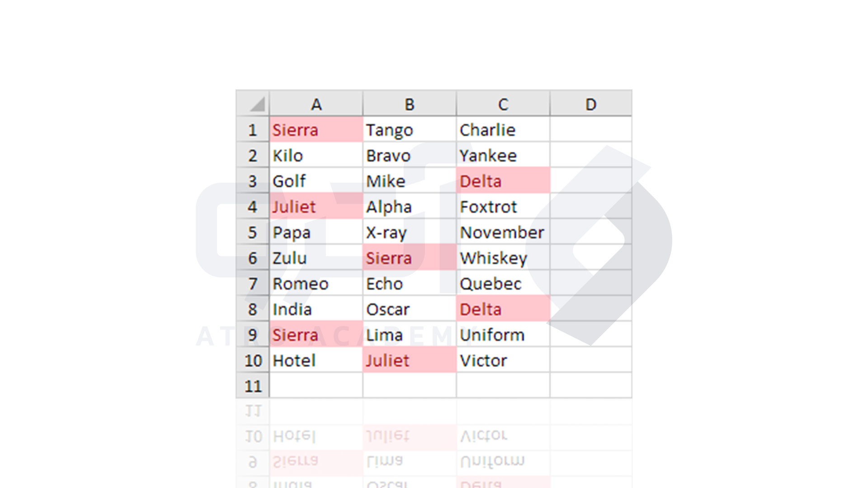Select row 1 header
The image size is (868, 488).
[253, 130]
